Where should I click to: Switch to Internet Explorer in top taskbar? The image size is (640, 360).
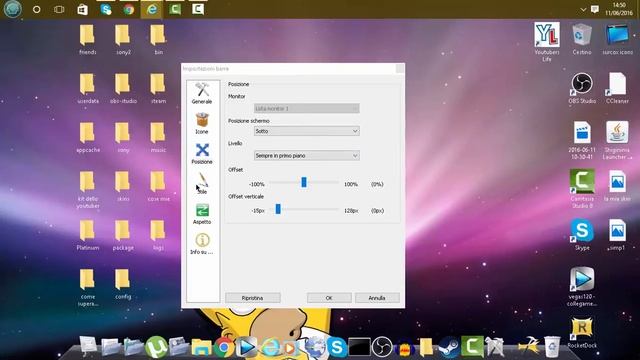click(152, 9)
